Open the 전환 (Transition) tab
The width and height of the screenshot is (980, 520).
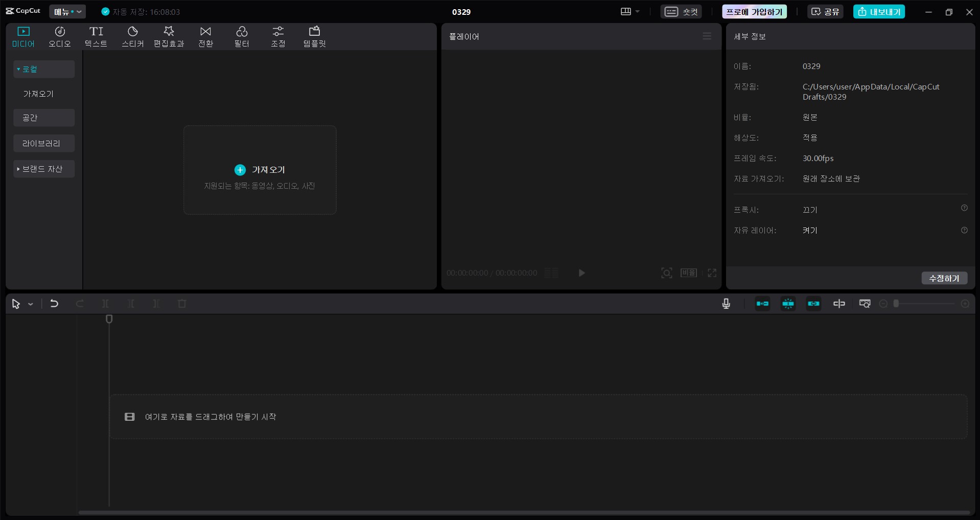205,37
